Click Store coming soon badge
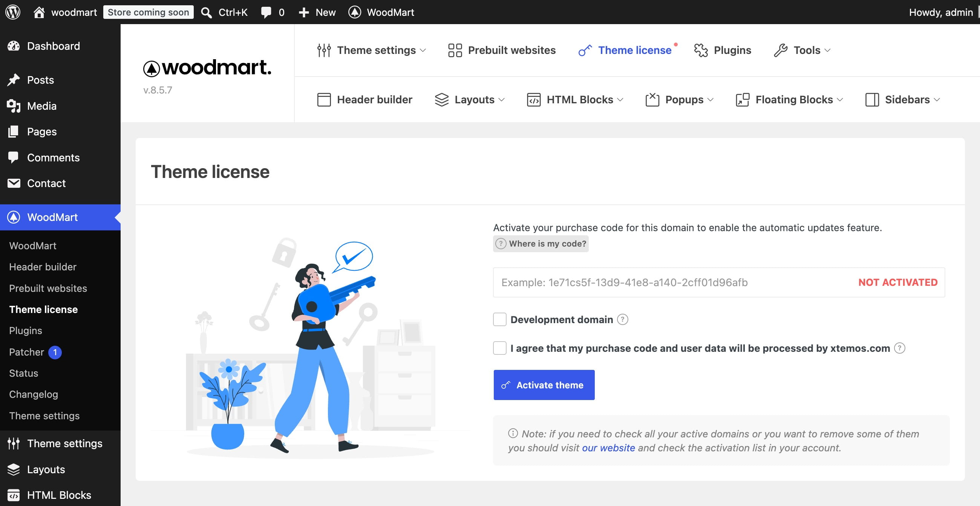 pyautogui.click(x=149, y=12)
